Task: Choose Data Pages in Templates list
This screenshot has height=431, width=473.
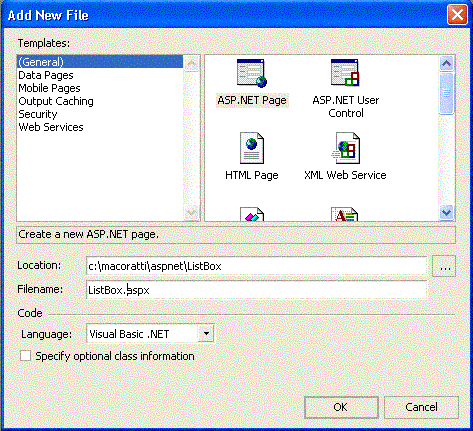Action: pyautogui.click(x=46, y=75)
